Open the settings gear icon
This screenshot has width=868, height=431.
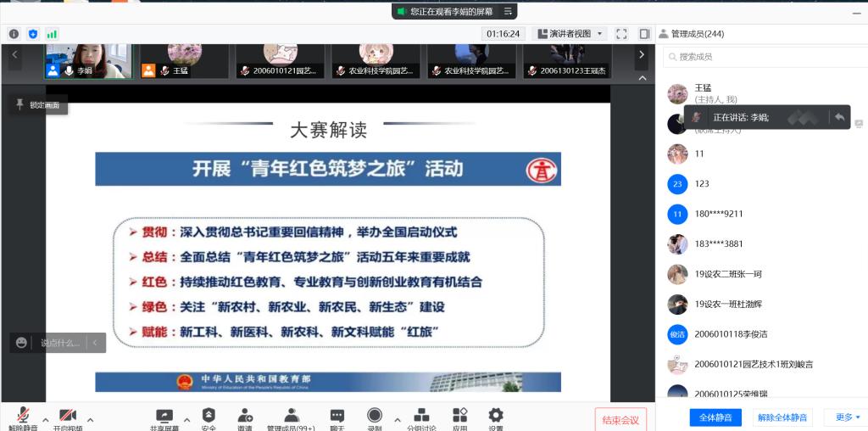pos(496,416)
